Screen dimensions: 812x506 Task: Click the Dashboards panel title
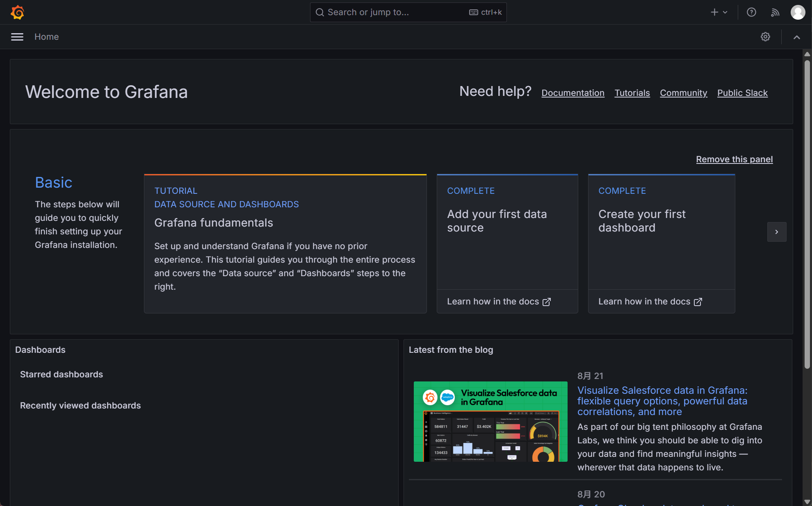tap(40, 350)
